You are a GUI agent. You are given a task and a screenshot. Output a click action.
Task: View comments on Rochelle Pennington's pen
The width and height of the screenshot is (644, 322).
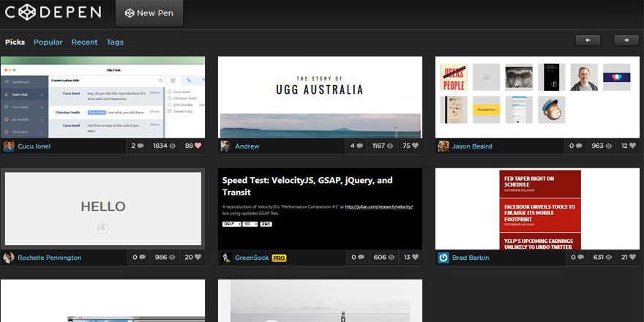tap(139, 257)
